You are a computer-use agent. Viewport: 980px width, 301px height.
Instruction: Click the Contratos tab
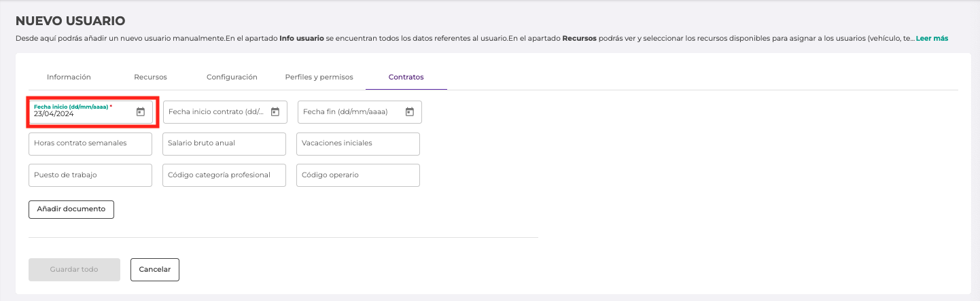[x=406, y=77]
